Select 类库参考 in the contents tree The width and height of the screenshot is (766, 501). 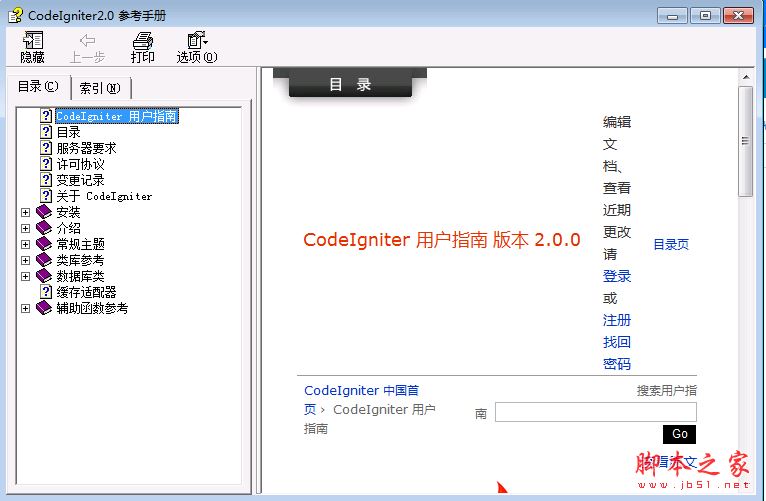pyautogui.click(x=80, y=260)
